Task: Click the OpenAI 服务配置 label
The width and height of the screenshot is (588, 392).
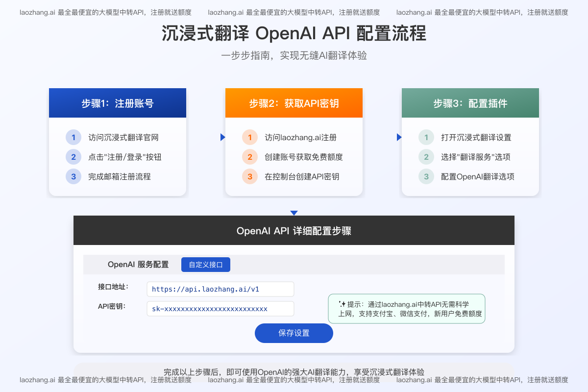Action: [x=138, y=265]
